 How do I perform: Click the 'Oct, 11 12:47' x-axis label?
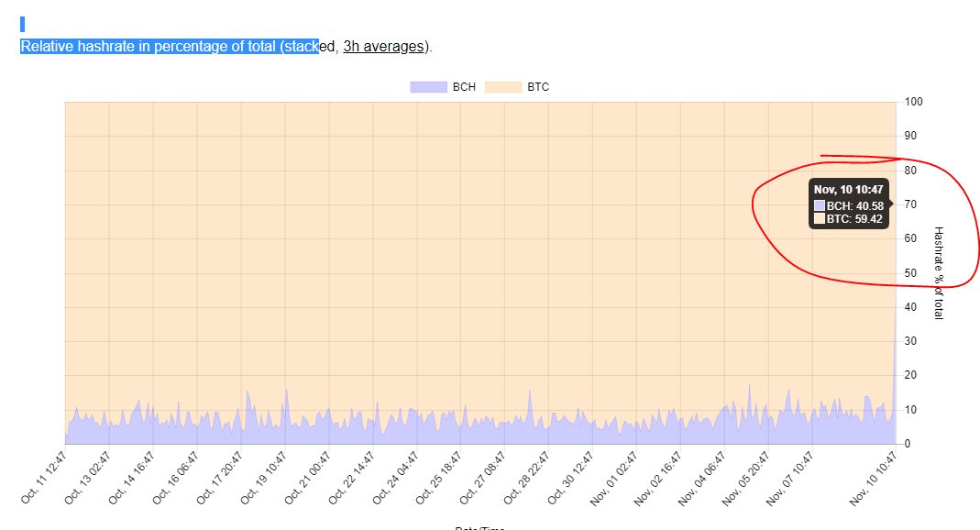(x=43, y=478)
